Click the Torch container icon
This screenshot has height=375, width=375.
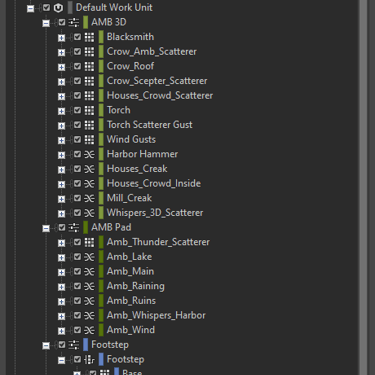click(89, 110)
